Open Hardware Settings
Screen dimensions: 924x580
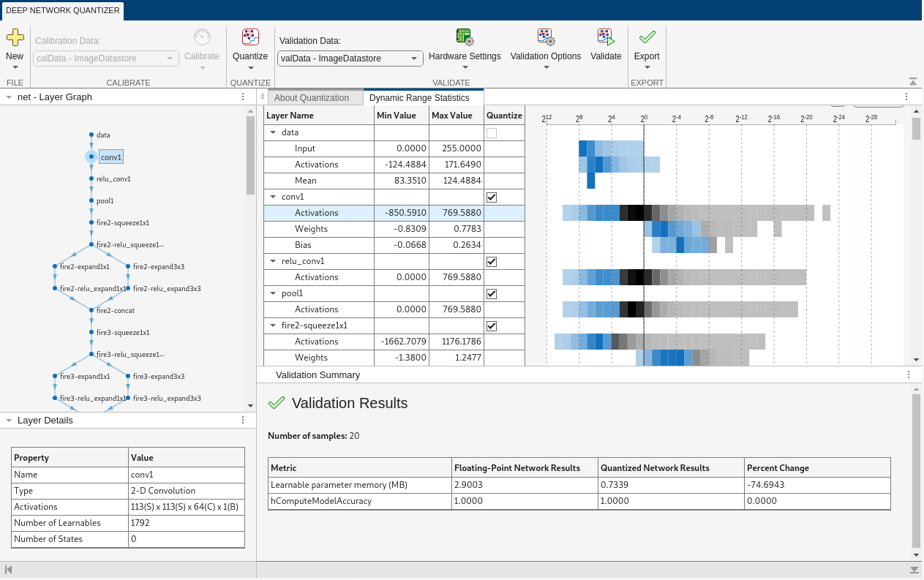tap(464, 37)
